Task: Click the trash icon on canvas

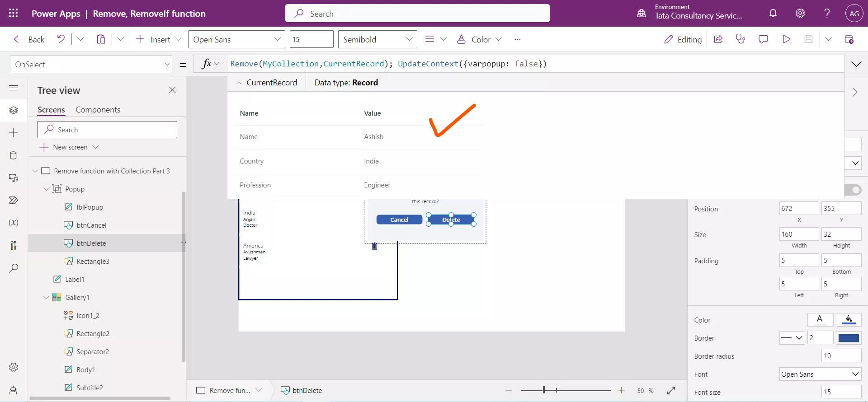Action: pos(374,246)
